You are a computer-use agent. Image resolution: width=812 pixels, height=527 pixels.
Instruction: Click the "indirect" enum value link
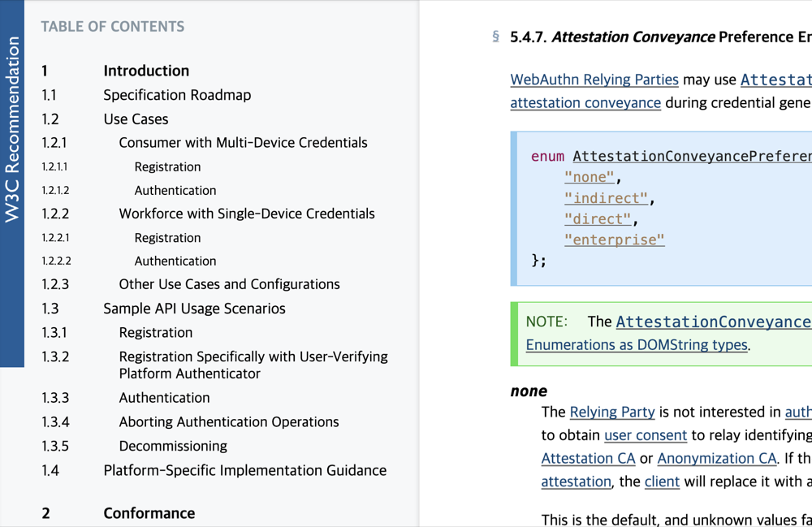point(606,198)
